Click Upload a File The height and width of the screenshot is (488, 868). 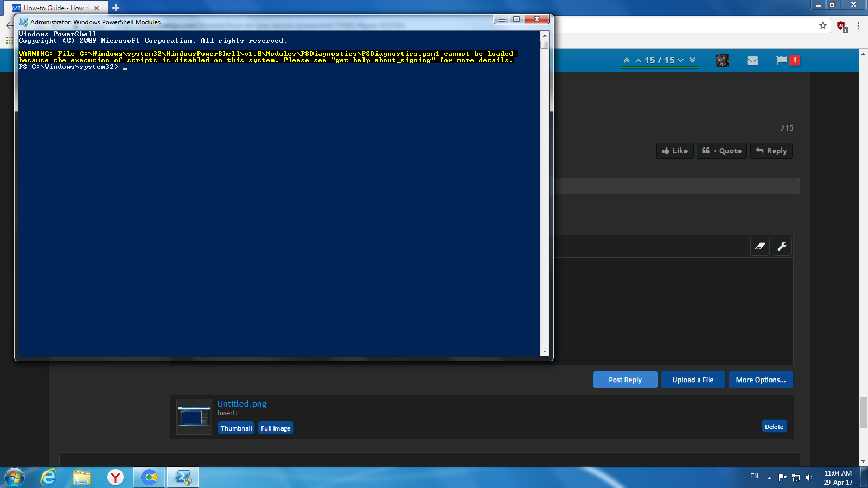693,380
